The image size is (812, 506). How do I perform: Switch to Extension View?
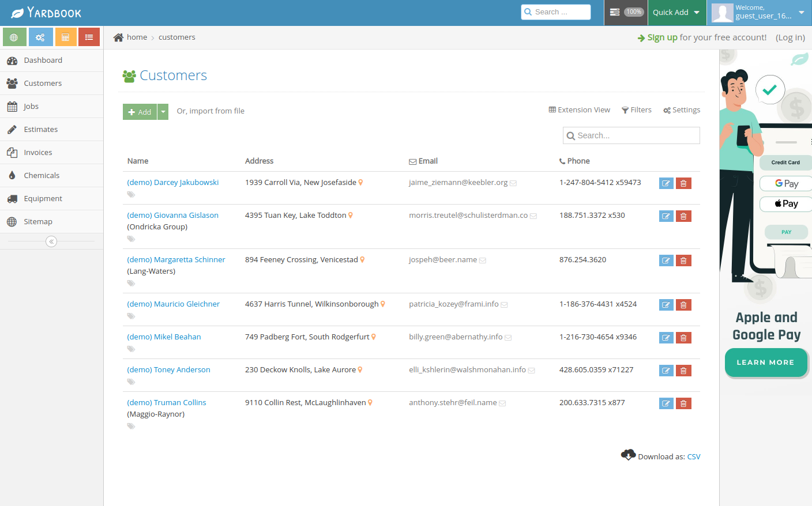pyautogui.click(x=579, y=110)
